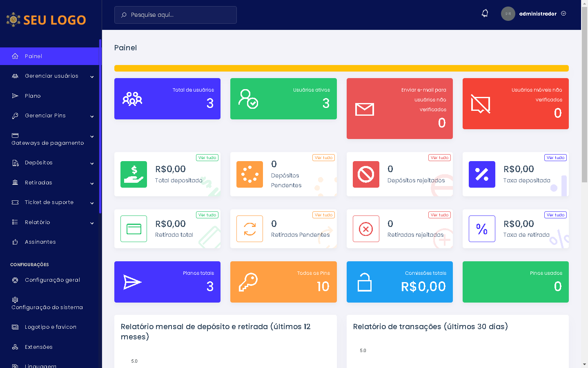The height and width of the screenshot is (368, 588).
Task: Click the Total de usuários people icon
Action: coord(132,99)
